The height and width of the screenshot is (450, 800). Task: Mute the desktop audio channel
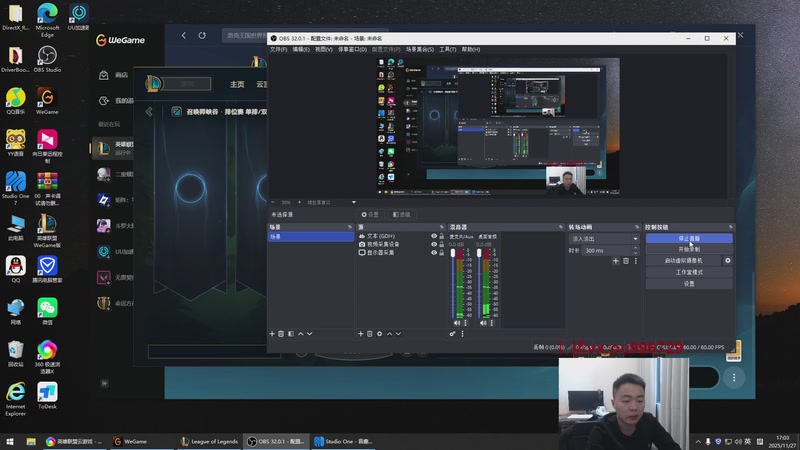tap(483, 323)
